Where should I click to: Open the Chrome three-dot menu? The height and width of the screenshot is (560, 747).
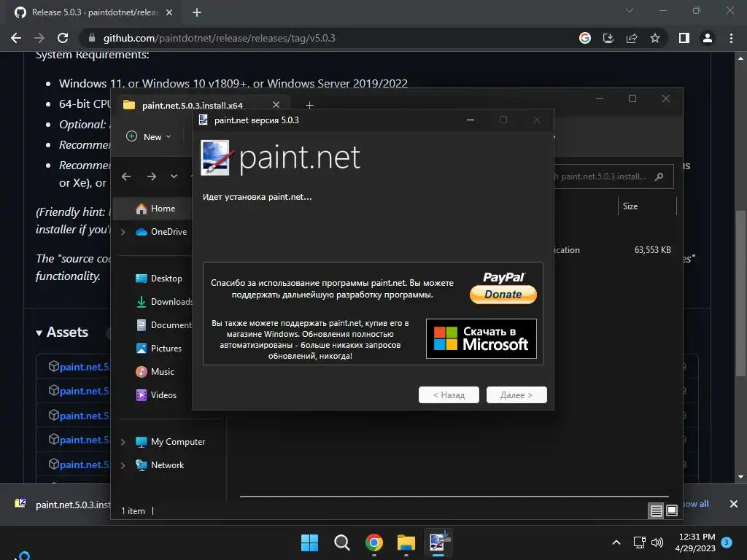pyautogui.click(x=731, y=38)
